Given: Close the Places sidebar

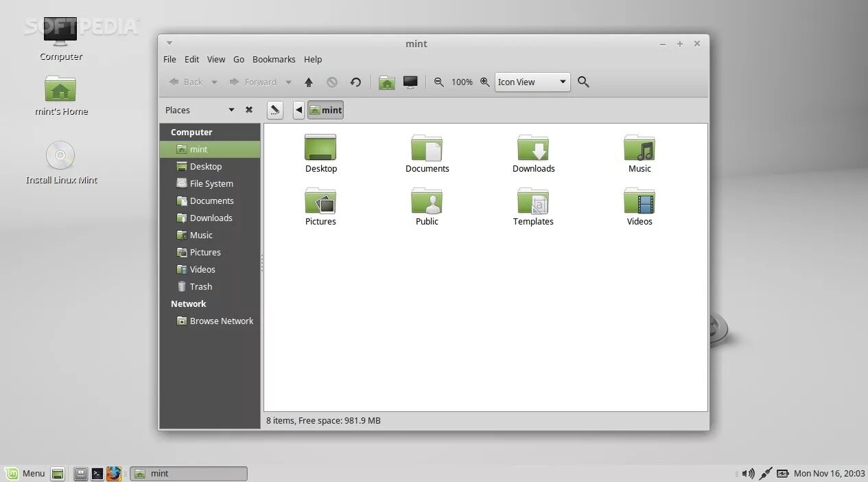Looking at the screenshot, I should pyautogui.click(x=249, y=110).
